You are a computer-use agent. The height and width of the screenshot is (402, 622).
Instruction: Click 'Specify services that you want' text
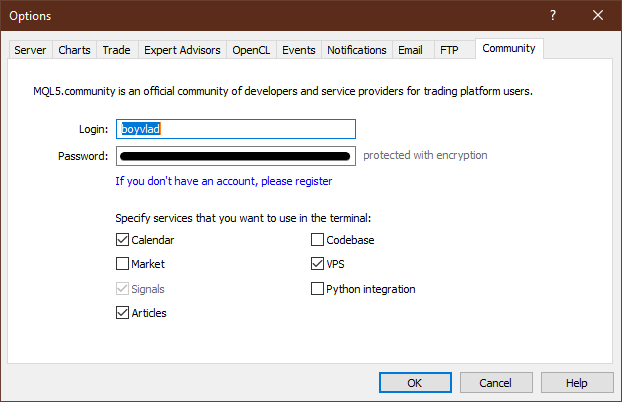pyautogui.click(x=243, y=218)
